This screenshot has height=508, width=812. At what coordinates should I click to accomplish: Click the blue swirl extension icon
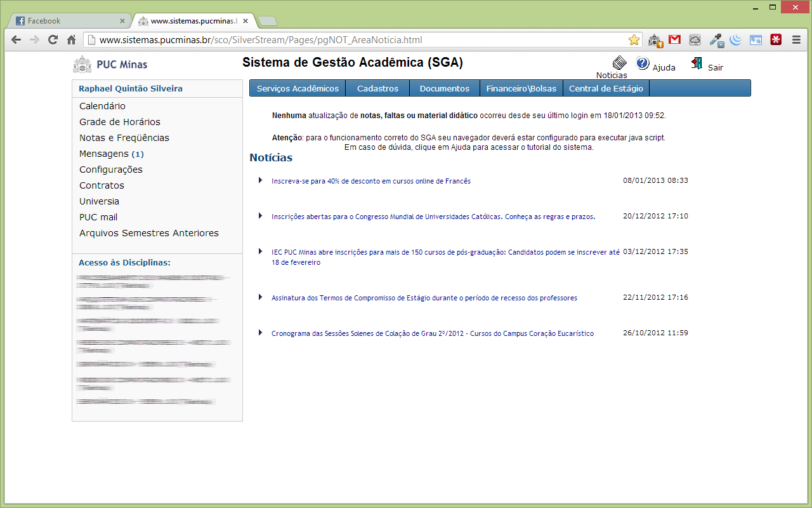click(x=736, y=39)
